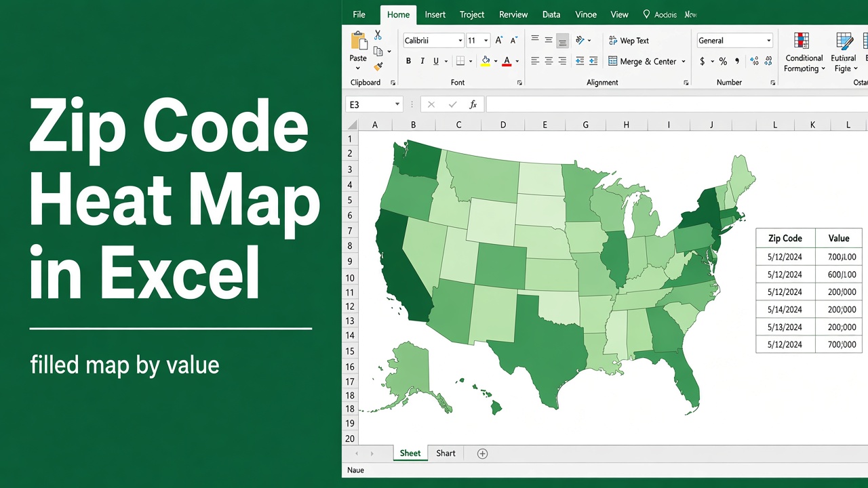Decrease decimal places
868x488 pixels.
[x=768, y=61]
